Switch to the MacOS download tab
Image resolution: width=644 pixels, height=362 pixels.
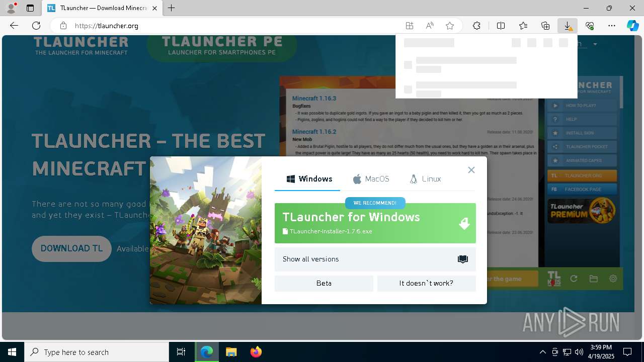[371, 179]
